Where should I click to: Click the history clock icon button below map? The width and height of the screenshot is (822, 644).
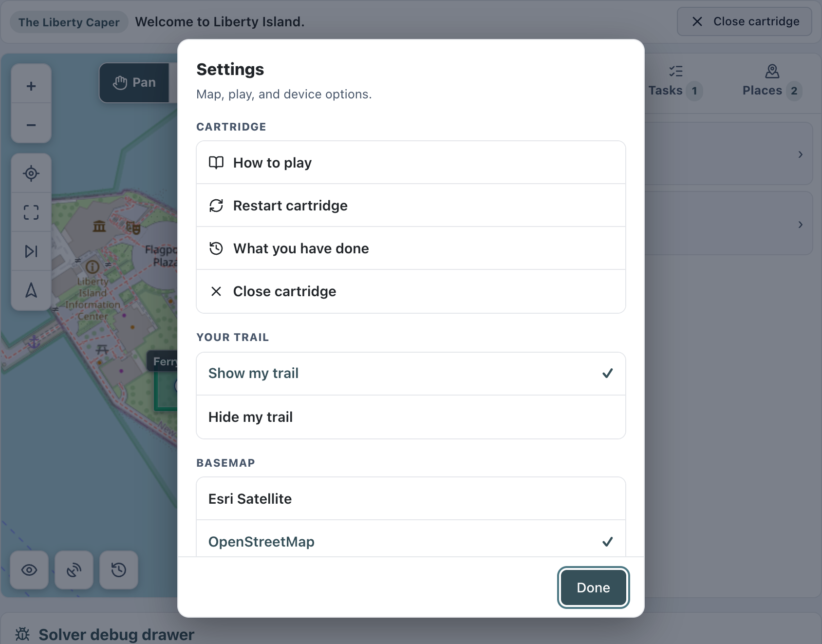click(x=119, y=570)
